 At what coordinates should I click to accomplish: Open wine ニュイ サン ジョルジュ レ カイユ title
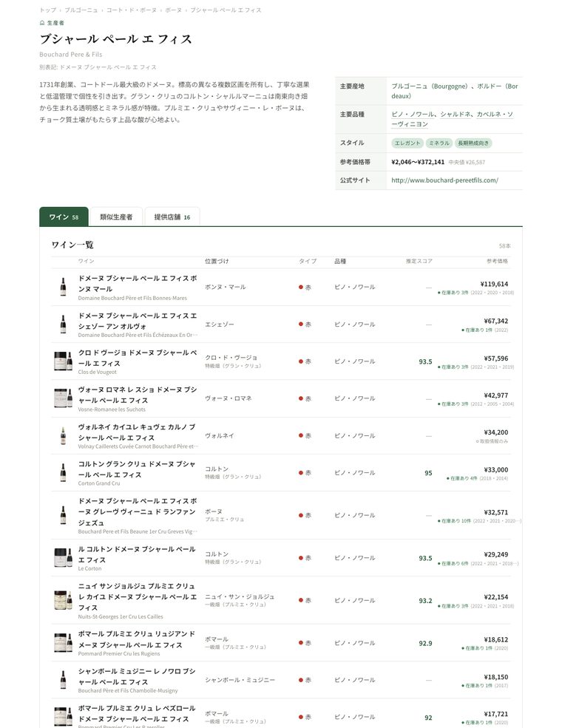tap(138, 596)
